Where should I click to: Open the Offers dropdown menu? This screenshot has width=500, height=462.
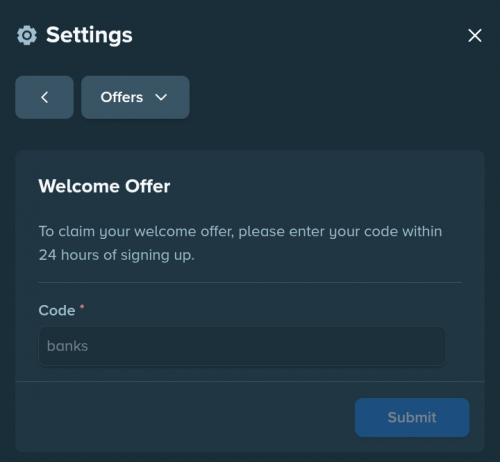135,97
